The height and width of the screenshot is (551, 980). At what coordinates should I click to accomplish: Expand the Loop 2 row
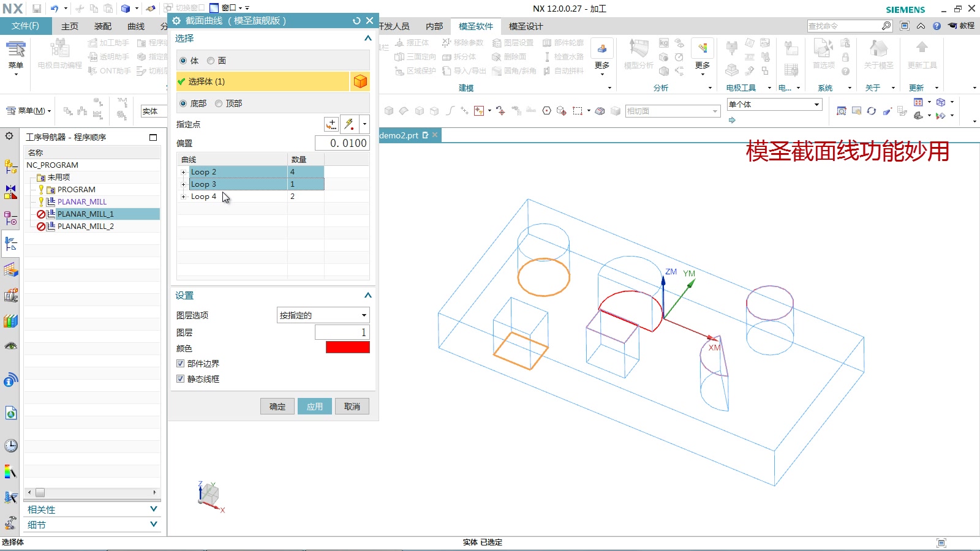tap(183, 172)
